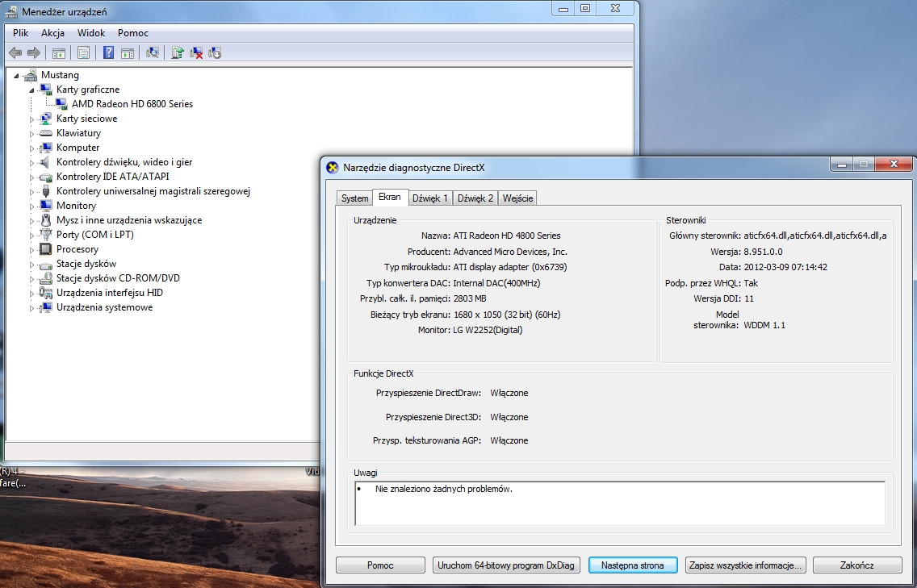Viewport: 917px width, 588px height.
Task: Switch to the Dźwięk 2 tab
Action: (x=475, y=198)
